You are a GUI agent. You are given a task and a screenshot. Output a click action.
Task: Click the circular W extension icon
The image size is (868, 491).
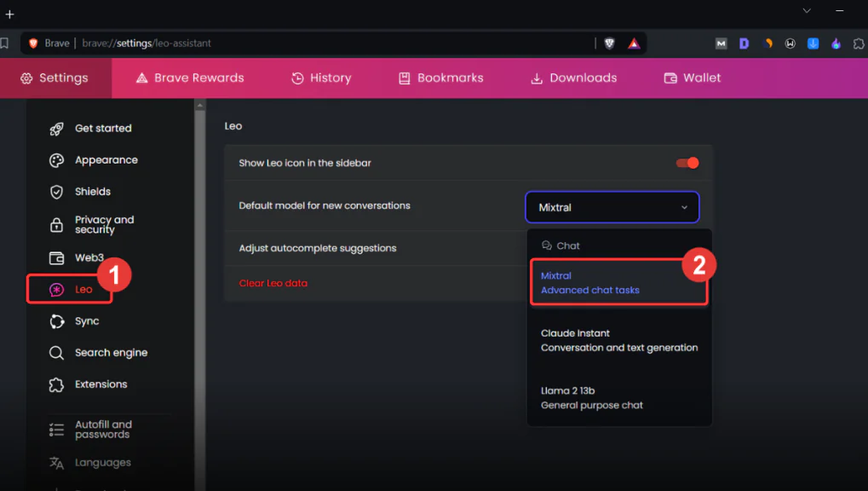tap(790, 43)
